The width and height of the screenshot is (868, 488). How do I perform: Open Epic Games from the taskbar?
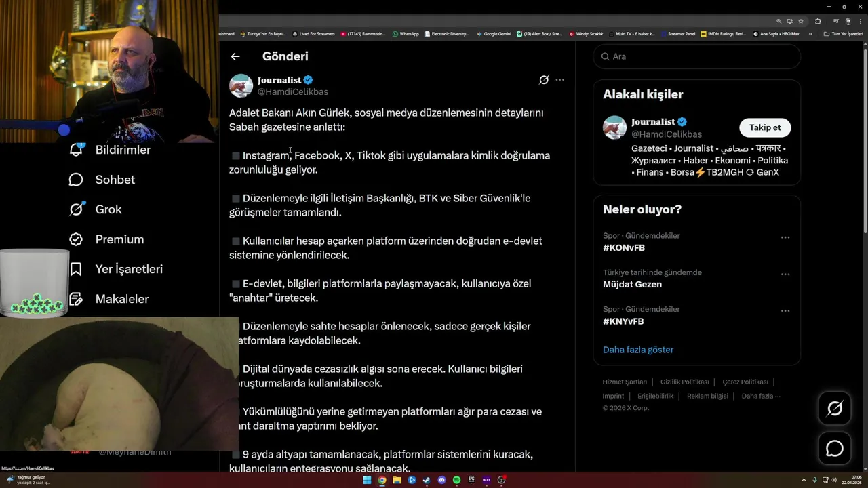(471, 480)
